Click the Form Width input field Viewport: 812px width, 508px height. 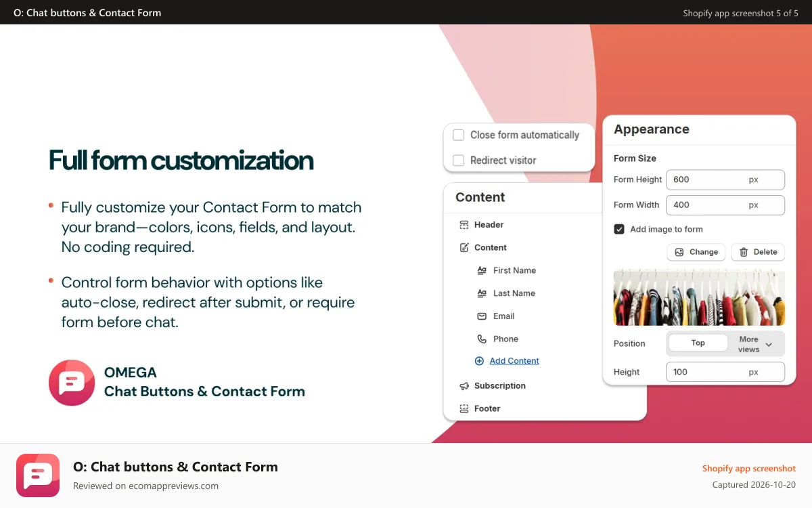click(725, 205)
